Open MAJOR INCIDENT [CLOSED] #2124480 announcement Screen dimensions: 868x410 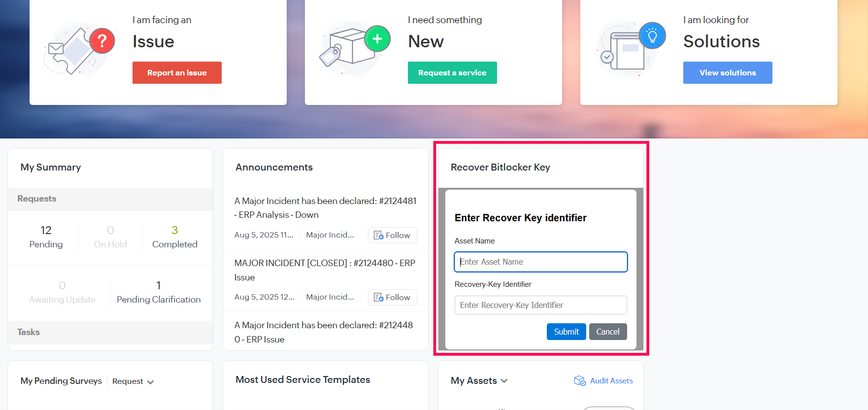click(x=325, y=270)
